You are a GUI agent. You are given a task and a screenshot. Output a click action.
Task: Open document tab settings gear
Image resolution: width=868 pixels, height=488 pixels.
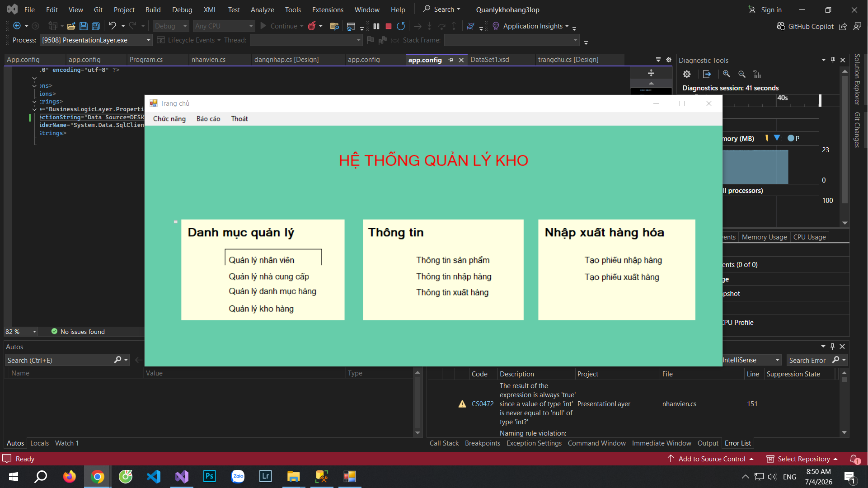click(669, 60)
